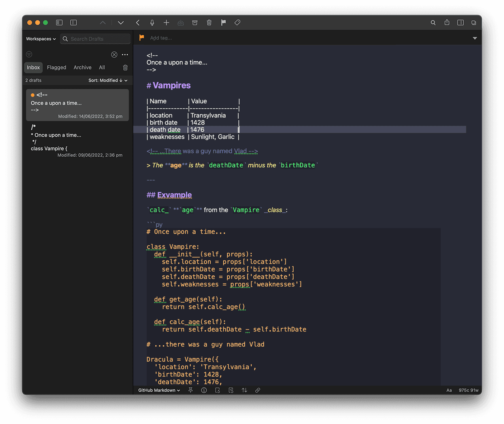Click the word count indicator 975c 91w

pos(468,390)
